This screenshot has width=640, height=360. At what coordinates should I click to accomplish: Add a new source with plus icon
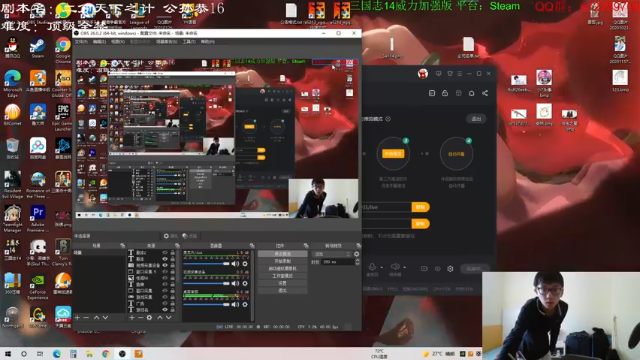click(131, 318)
